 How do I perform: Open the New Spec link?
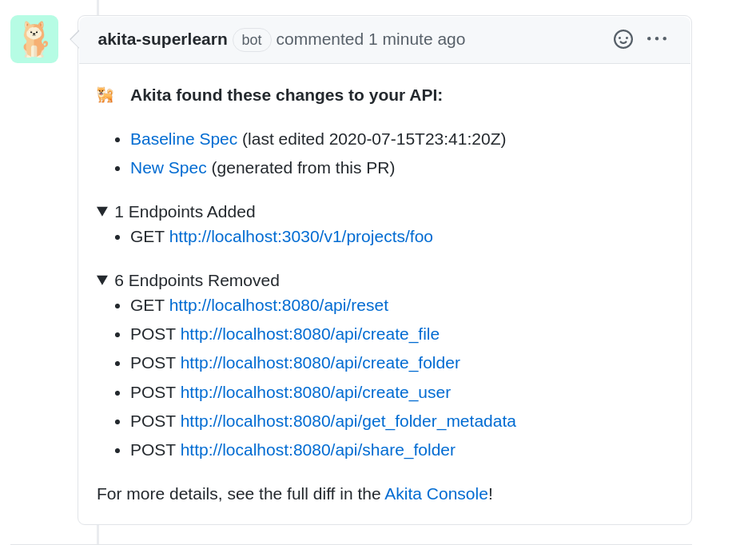coord(169,168)
